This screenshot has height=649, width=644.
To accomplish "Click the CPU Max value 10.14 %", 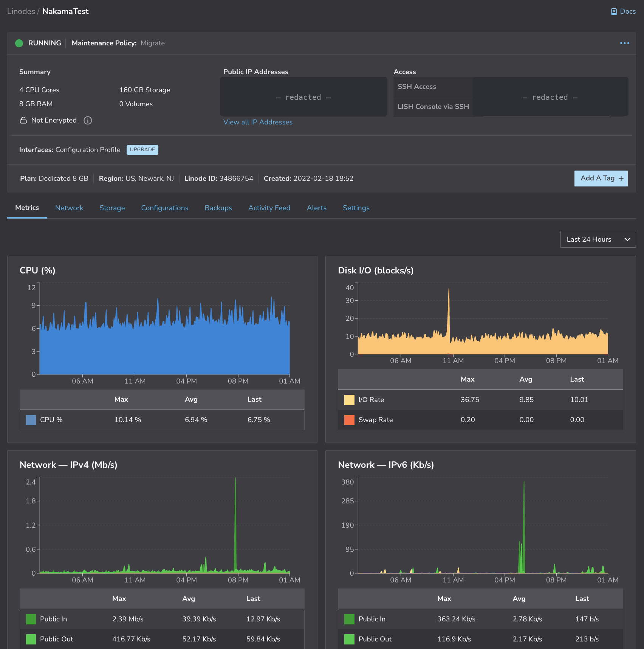I will tap(128, 420).
